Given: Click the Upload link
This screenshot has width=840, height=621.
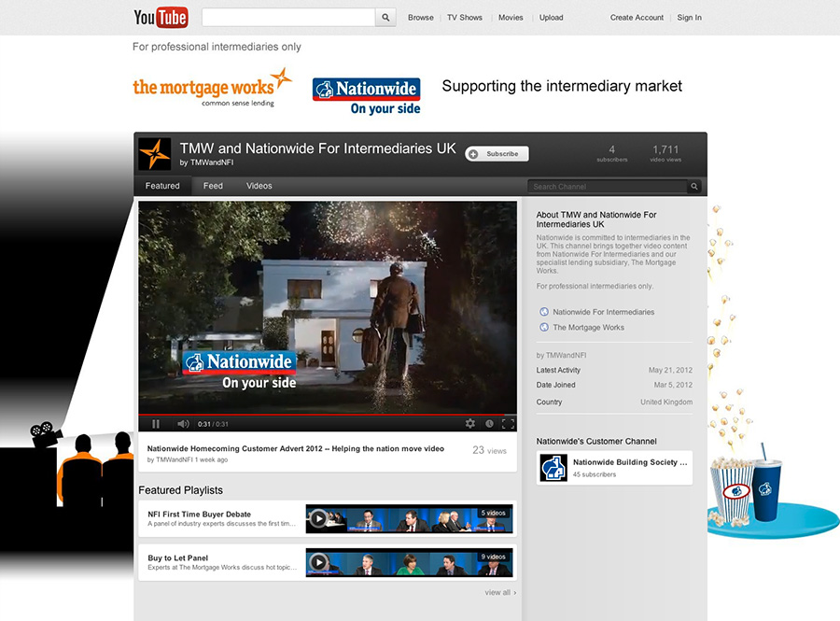Looking at the screenshot, I should tap(552, 18).
